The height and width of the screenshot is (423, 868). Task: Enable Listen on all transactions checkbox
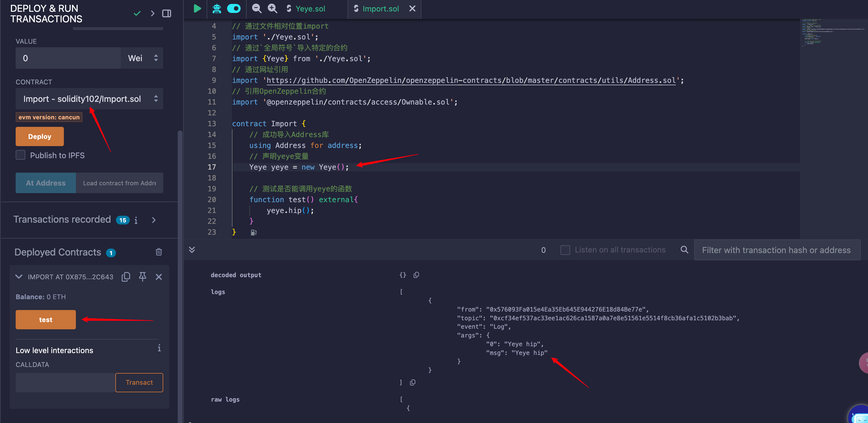(565, 250)
